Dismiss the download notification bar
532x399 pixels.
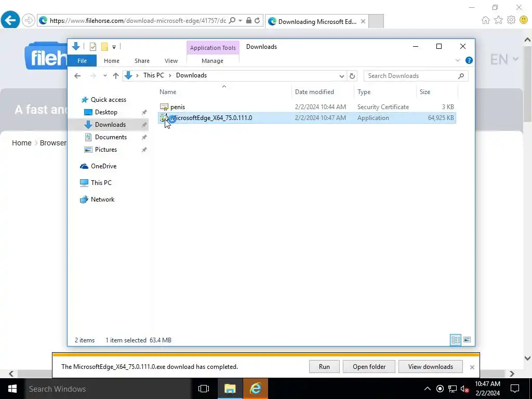(x=472, y=367)
